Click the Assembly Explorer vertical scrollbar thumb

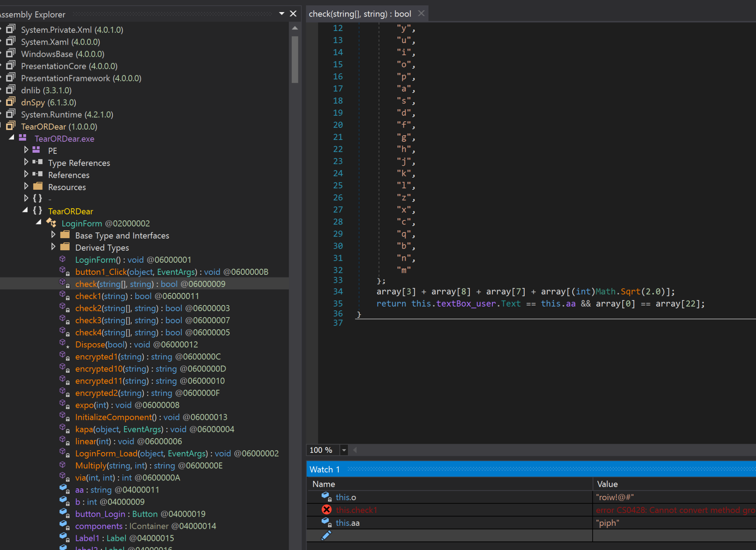(295, 59)
